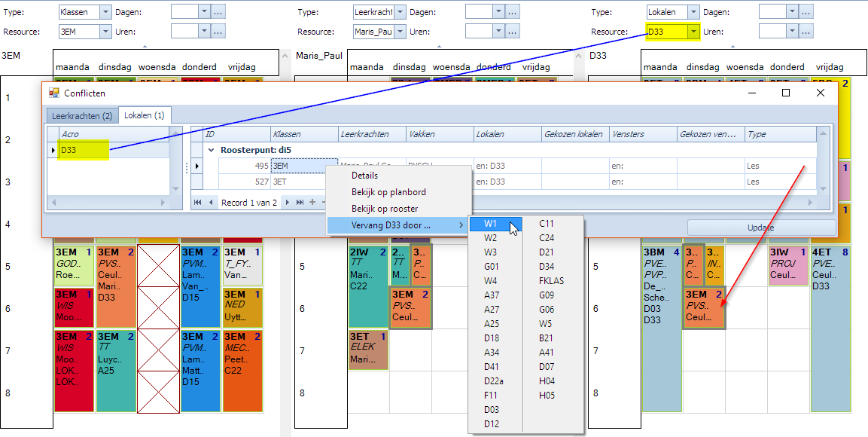Select D33 row in the Acro list
The width and height of the screenshot is (868, 437).
(114, 149)
